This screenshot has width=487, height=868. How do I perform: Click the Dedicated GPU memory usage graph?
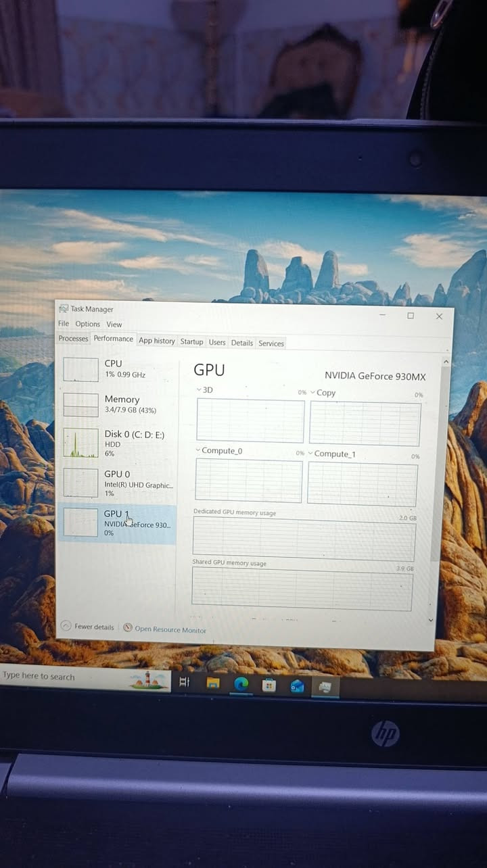tap(304, 539)
